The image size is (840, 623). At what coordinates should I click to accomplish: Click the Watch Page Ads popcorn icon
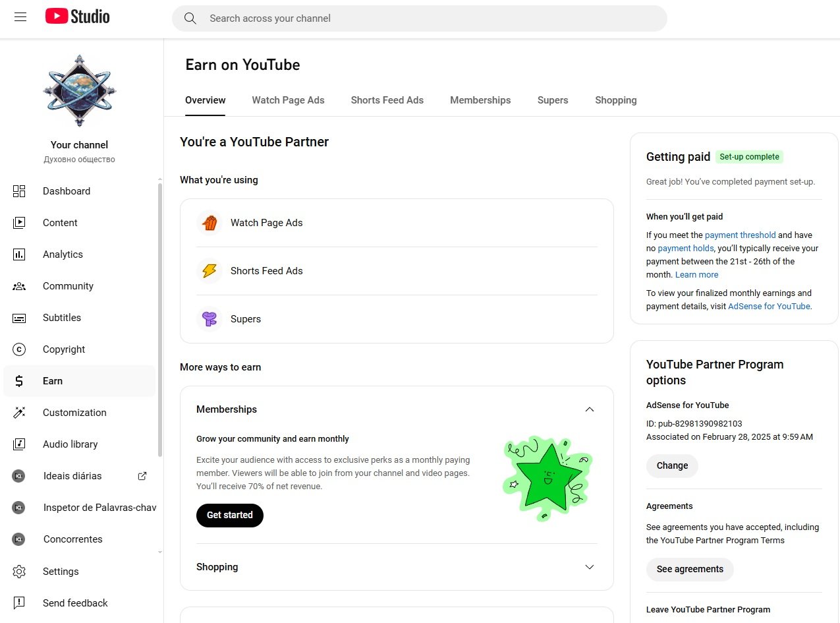point(210,223)
